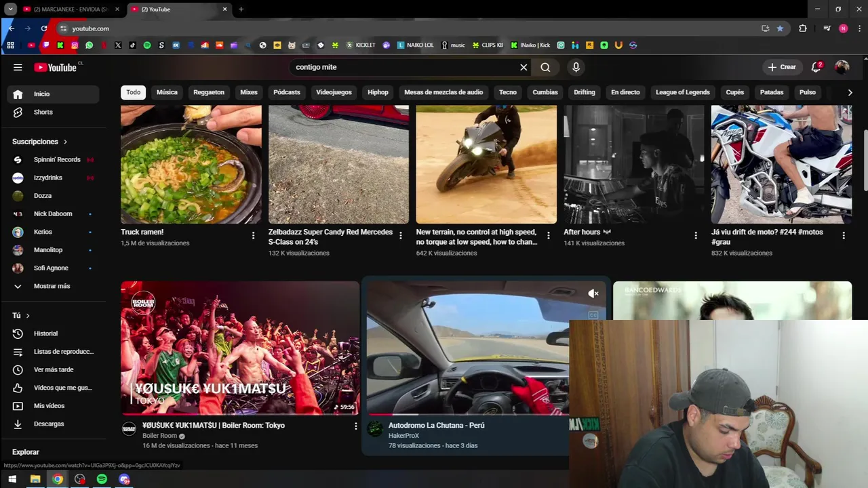Open the Dozza channel
This screenshot has height=488, width=868.
tap(53, 196)
